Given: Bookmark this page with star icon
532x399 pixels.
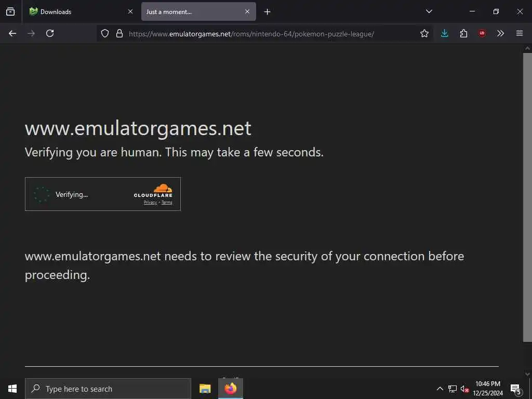Looking at the screenshot, I should 424,33.
